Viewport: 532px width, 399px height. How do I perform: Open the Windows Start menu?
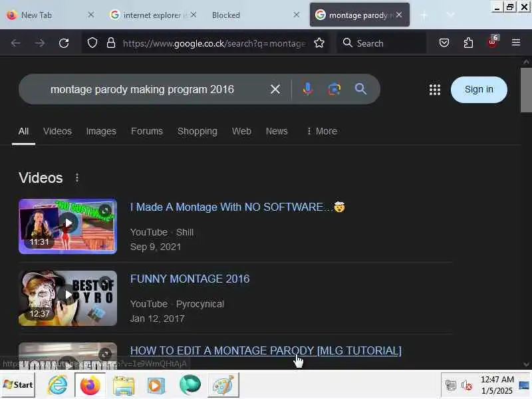pos(18,385)
